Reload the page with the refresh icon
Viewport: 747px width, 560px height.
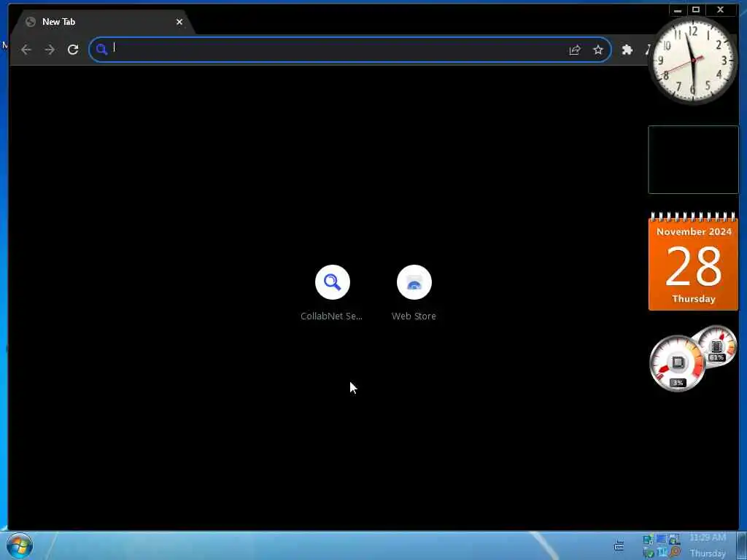point(73,50)
